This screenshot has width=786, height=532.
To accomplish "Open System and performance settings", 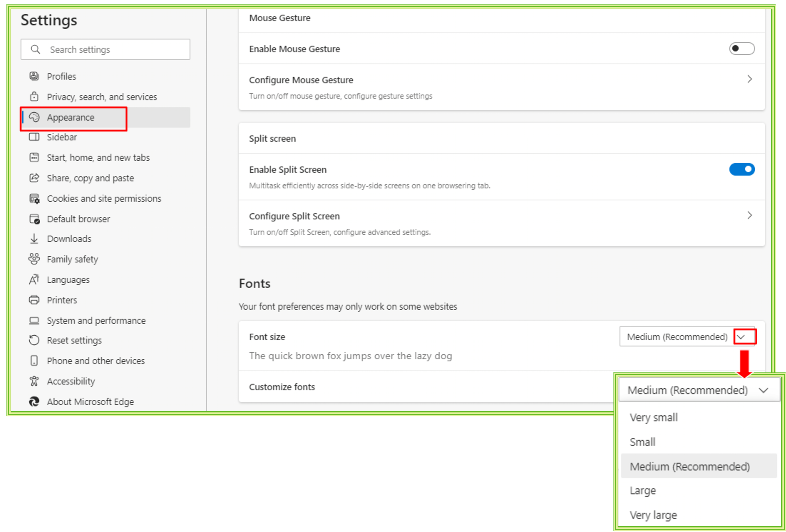I will tap(96, 321).
